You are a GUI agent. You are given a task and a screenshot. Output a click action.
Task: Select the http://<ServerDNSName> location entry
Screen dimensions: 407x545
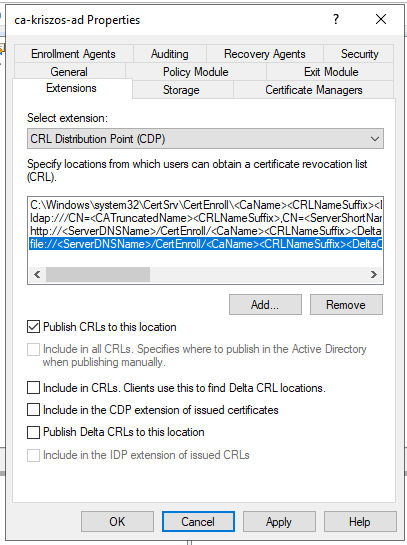pos(205,231)
